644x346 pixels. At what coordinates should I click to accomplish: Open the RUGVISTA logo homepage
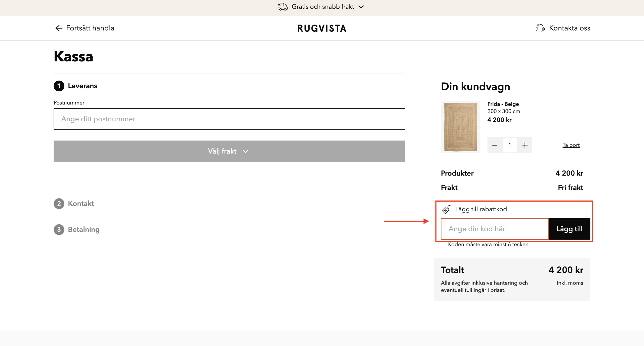pos(322,28)
